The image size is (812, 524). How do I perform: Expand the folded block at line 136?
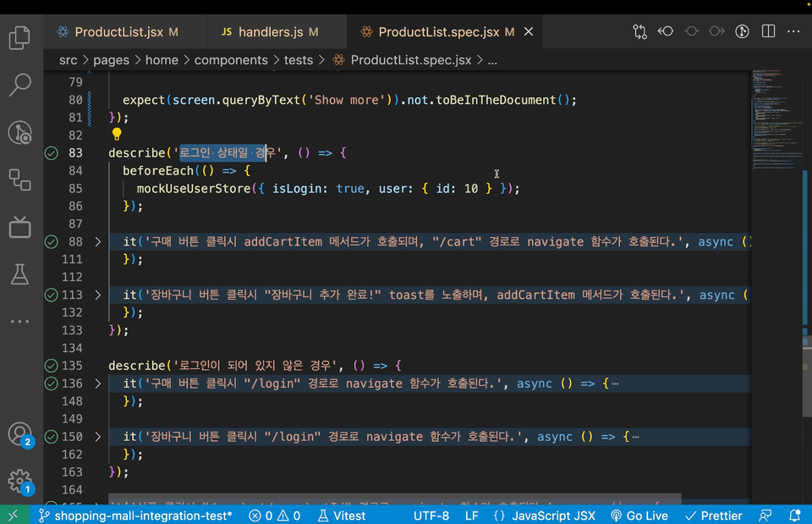tap(97, 383)
